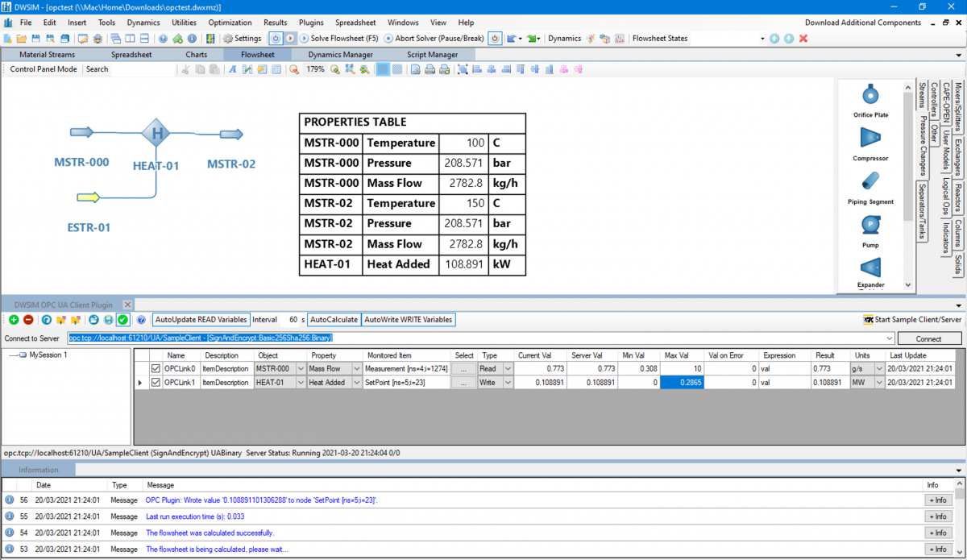
Task: Open Settings from the main toolbar
Action: point(241,38)
